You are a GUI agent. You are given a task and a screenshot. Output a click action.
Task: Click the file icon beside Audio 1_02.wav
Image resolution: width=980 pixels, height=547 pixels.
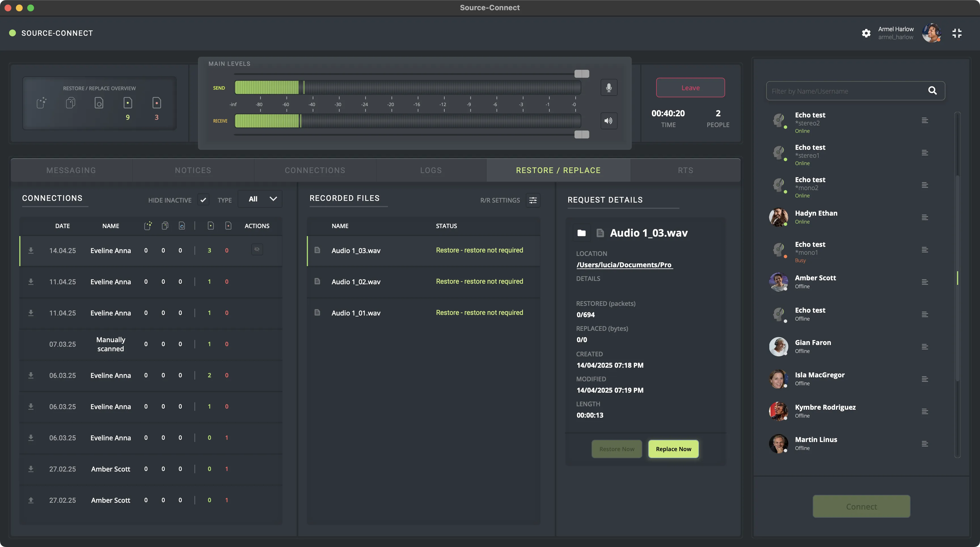tap(317, 281)
